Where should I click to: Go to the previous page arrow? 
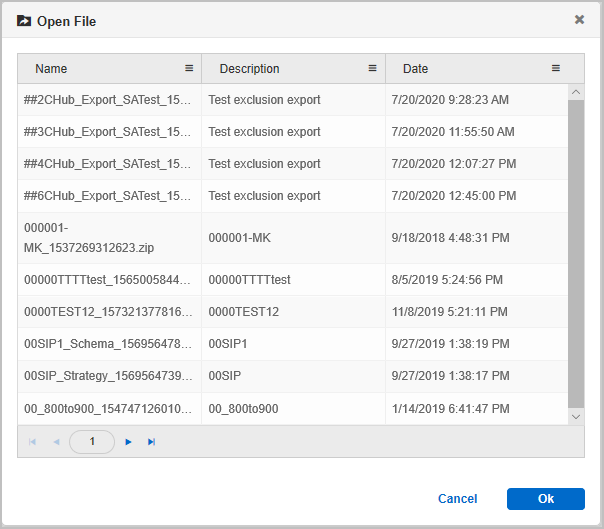tap(56, 442)
